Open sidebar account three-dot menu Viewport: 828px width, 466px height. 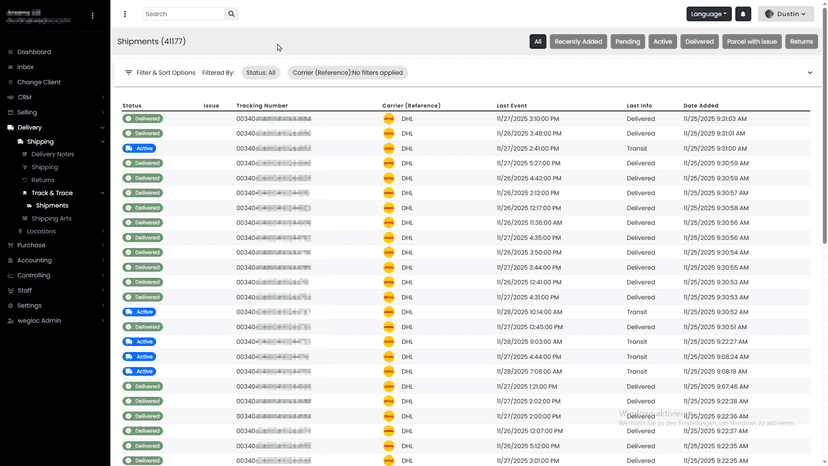[92, 16]
